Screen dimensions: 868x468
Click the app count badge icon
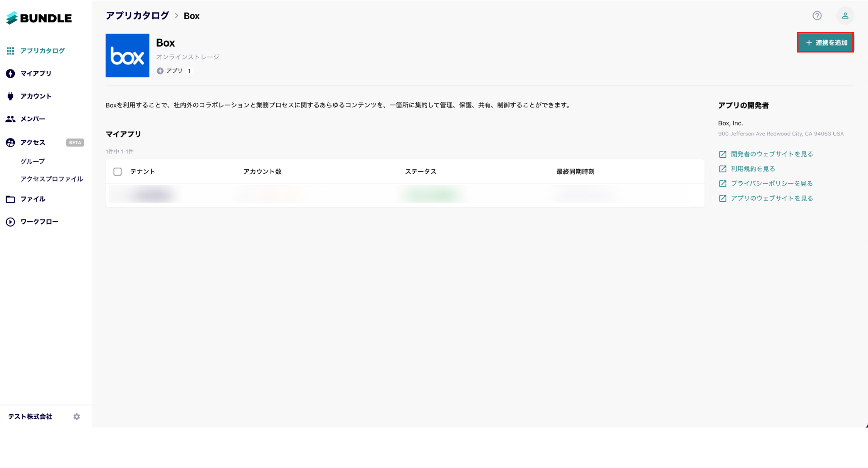pyautogui.click(x=160, y=71)
